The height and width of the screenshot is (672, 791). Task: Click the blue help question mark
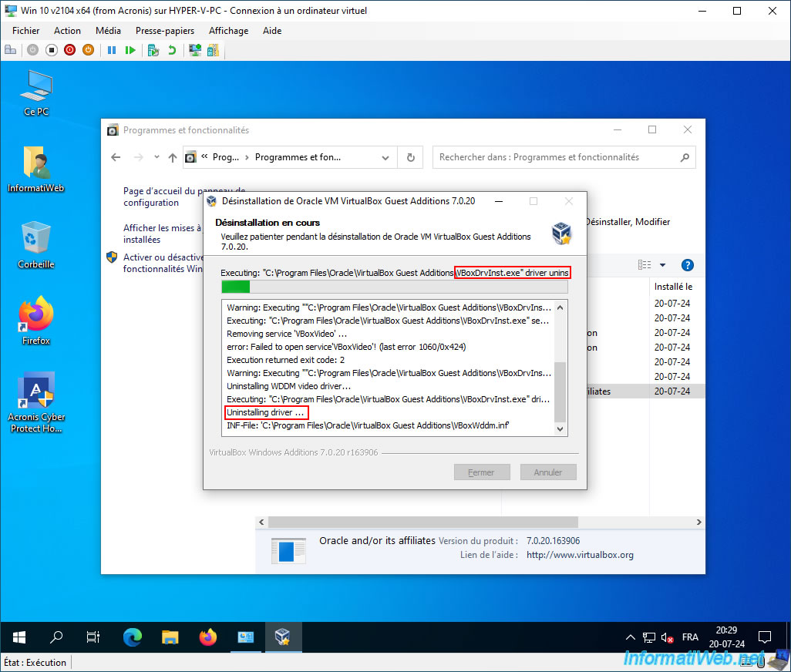pos(687,265)
